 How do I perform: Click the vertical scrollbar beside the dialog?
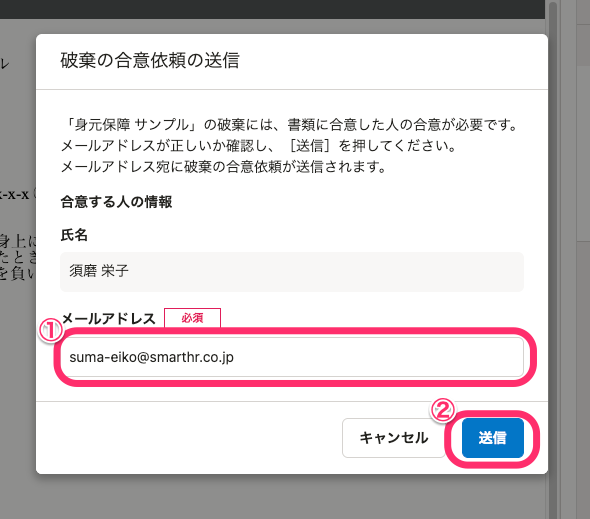[552, 260]
